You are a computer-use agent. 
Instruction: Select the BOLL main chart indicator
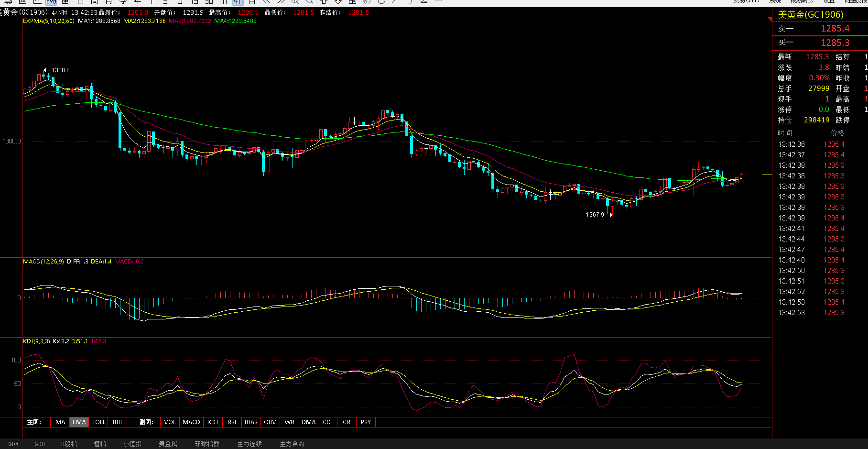[98, 422]
